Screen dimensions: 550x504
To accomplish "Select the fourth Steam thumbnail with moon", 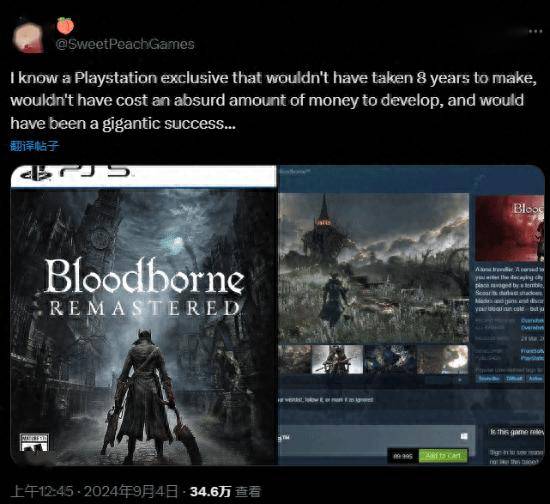I will tap(443, 359).
